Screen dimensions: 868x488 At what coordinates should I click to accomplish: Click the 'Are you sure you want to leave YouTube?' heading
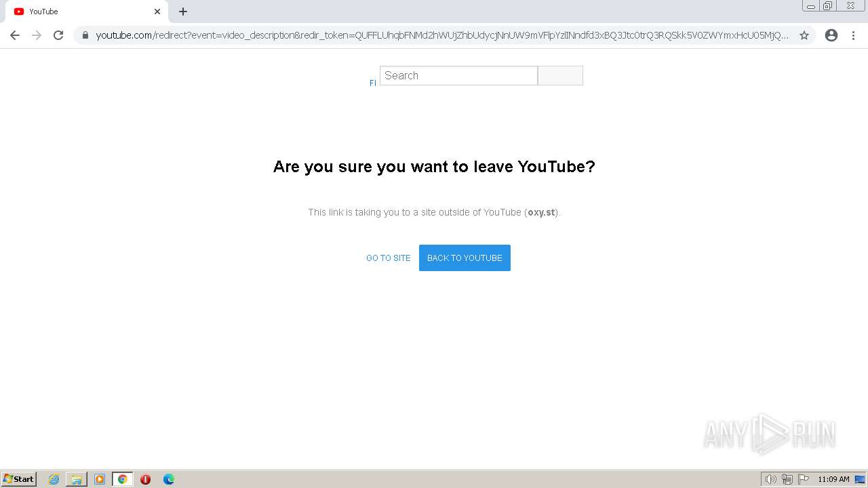coord(434,167)
